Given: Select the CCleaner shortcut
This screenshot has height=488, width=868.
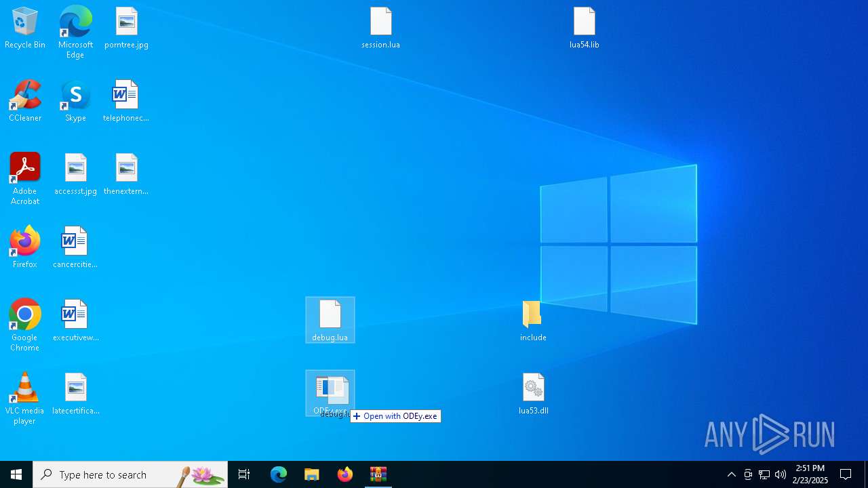Looking at the screenshot, I should [x=25, y=101].
